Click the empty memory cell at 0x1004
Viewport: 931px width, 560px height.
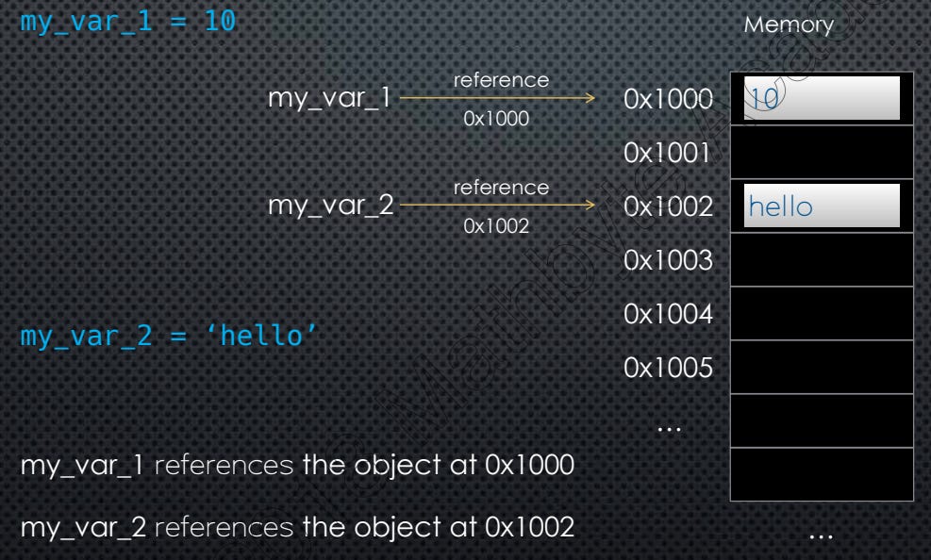click(822, 313)
